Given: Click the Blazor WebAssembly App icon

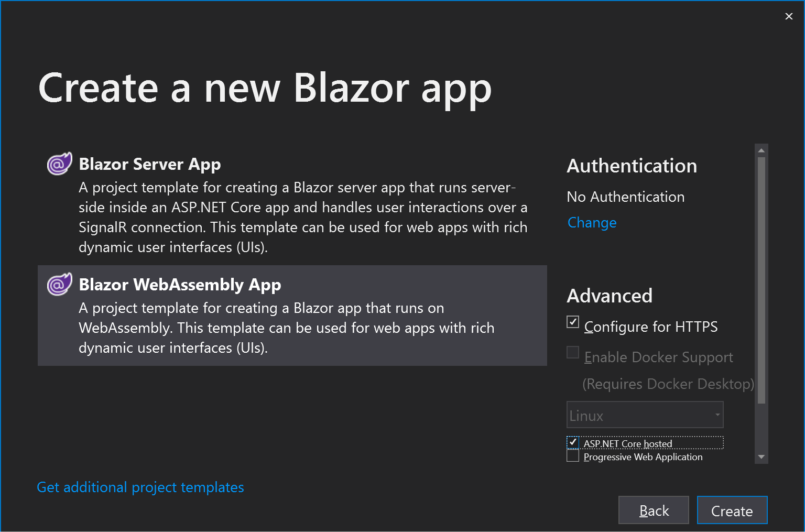Looking at the screenshot, I should [x=59, y=284].
